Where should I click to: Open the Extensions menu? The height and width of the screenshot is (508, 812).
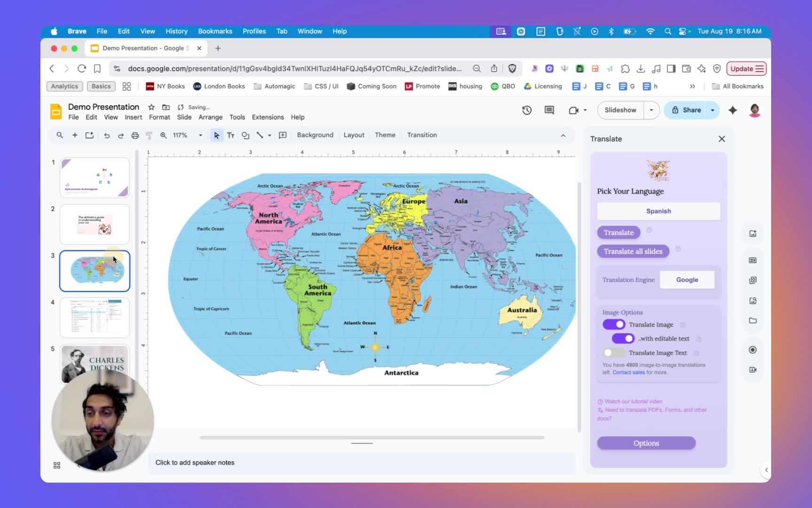267,117
